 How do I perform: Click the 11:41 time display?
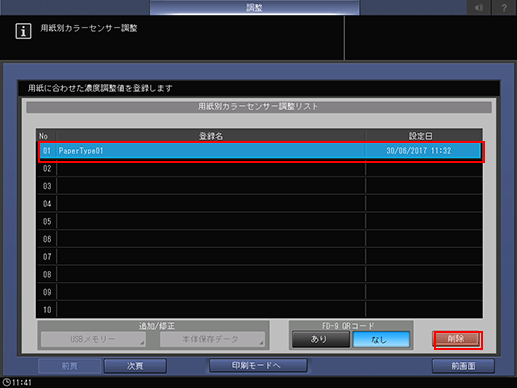22,382
